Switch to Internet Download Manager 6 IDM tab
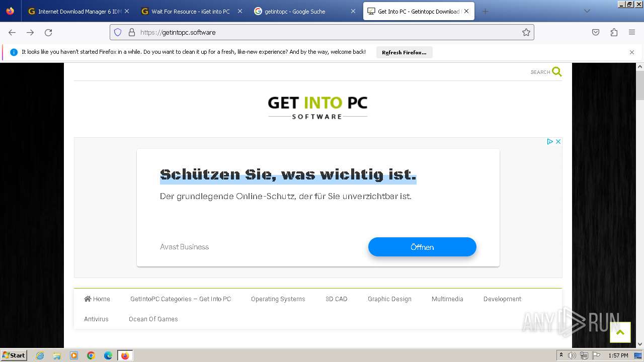644x362 pixels. pos(78,11)
